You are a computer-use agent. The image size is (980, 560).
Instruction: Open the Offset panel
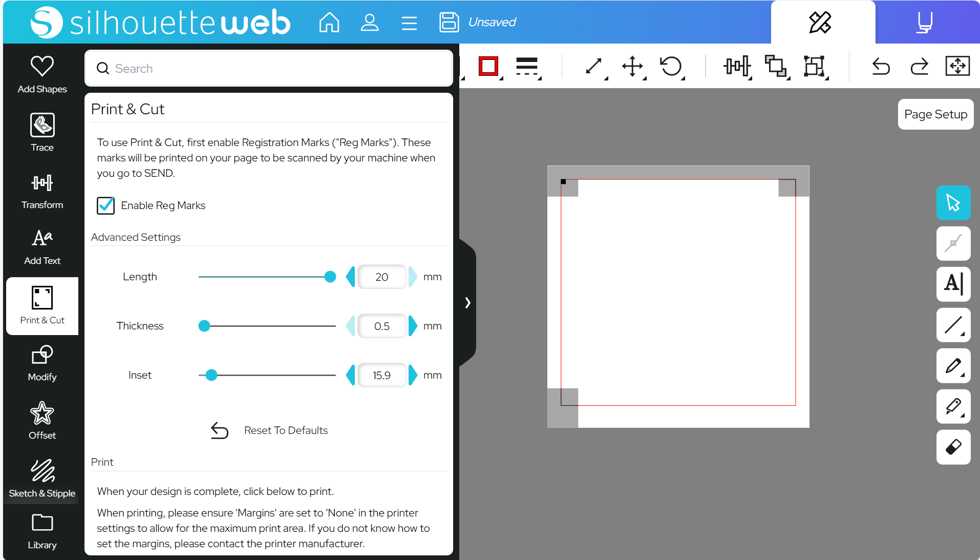(42, 421)
